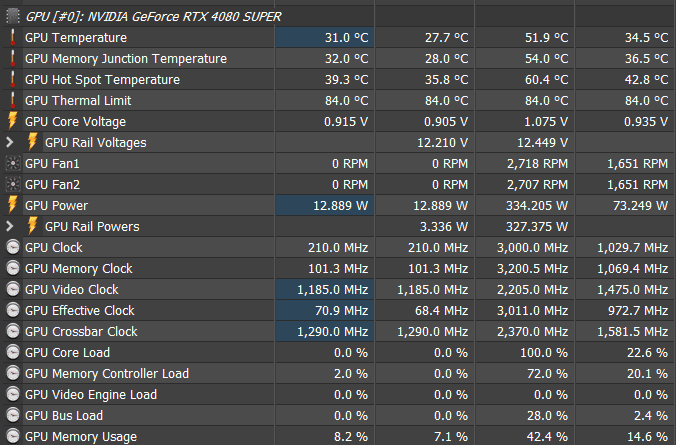The image size is (676, 445).
Task: Select the GPU Memory Controller Load label
Action: (x=107, y=374)
